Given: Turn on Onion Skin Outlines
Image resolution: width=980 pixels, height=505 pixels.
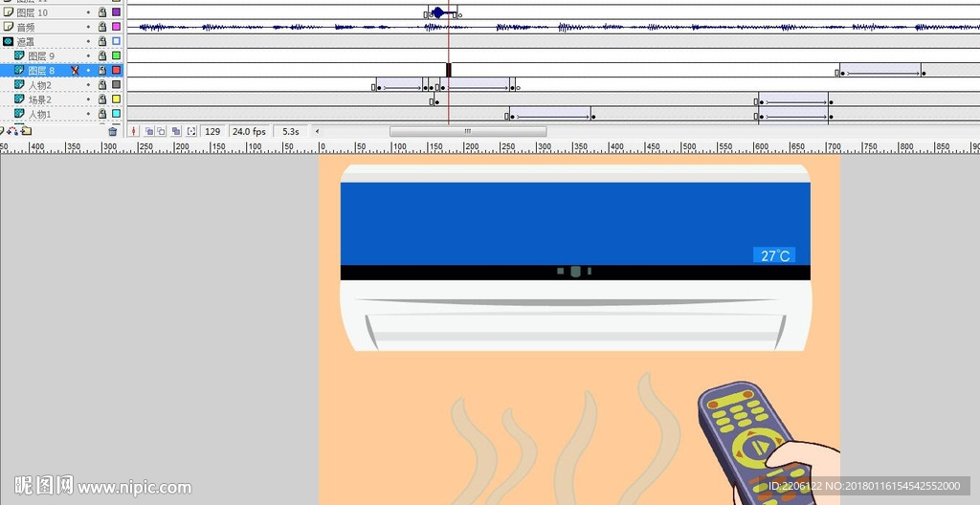Looking at the screenshot, I should [x=161, y=131].
